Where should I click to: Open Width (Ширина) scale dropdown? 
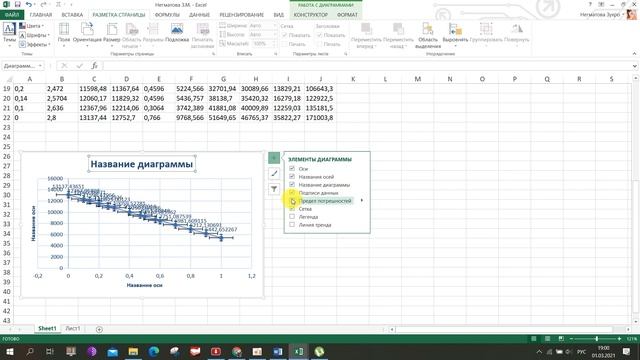click(274, 26)
